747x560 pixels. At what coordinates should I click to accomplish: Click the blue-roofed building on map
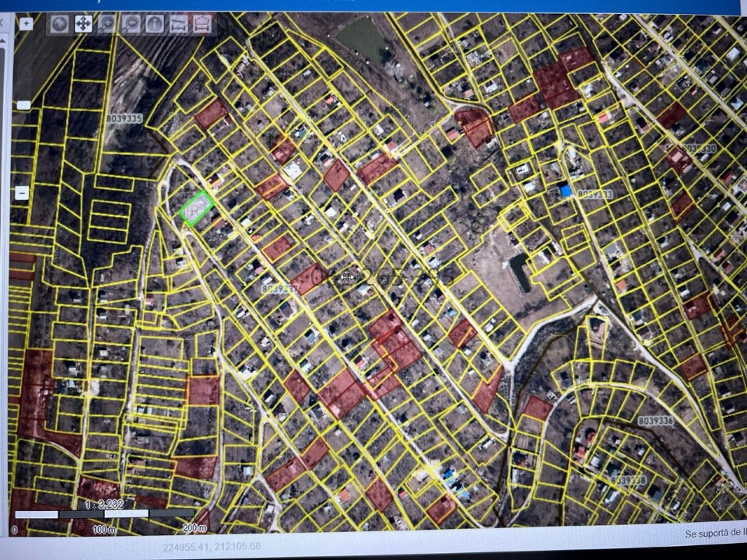coord(566,191)
